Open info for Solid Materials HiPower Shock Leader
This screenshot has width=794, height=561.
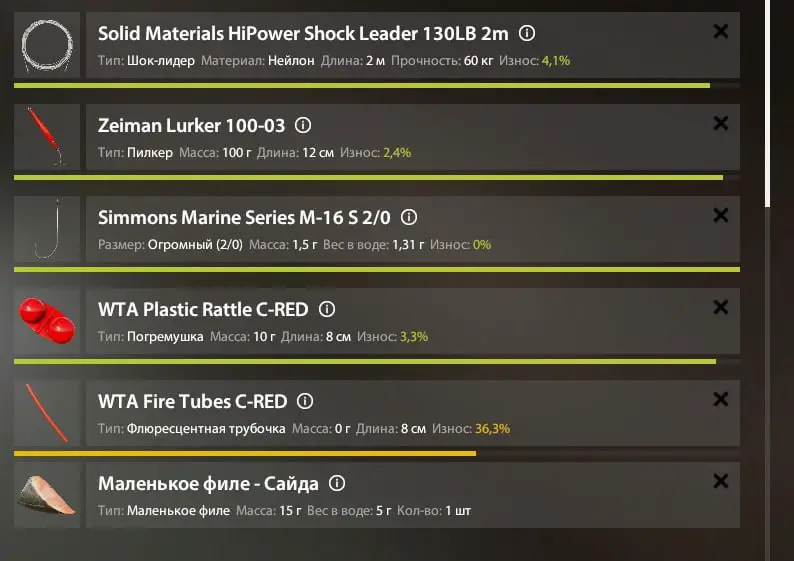(x=527, y=33)
